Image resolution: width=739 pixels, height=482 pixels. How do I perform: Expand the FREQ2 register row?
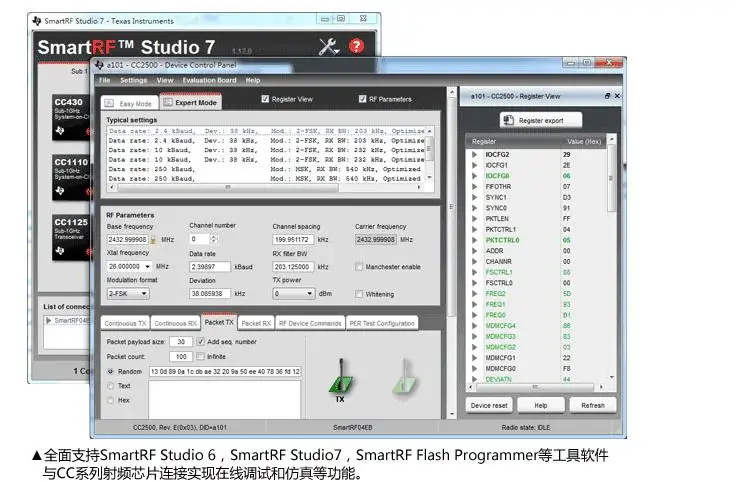pos(475,294)
